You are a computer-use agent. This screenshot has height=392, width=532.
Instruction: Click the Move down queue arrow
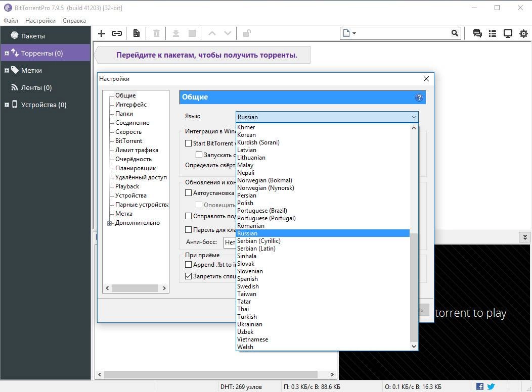point(228,33)
